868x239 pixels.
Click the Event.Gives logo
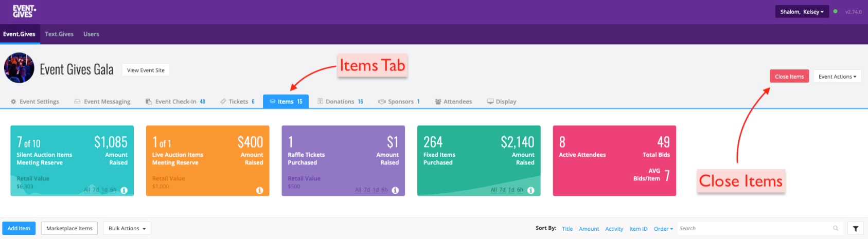tap(24, 11)
